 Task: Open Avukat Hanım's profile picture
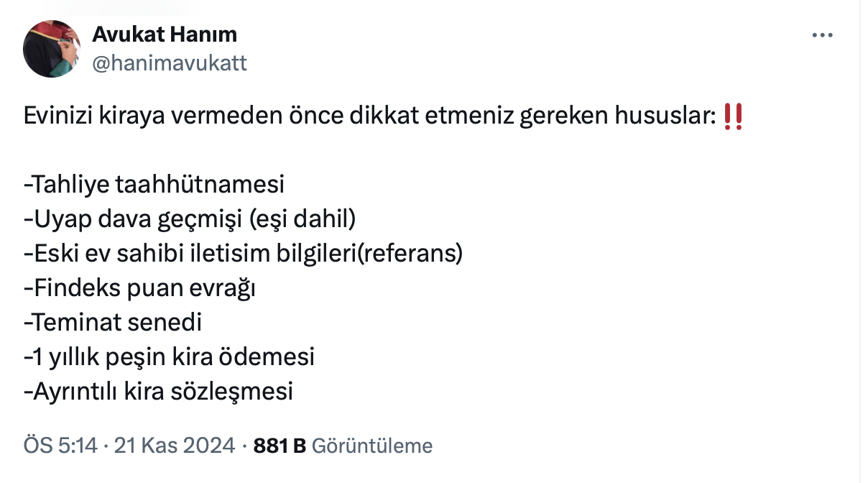(51, 49)
